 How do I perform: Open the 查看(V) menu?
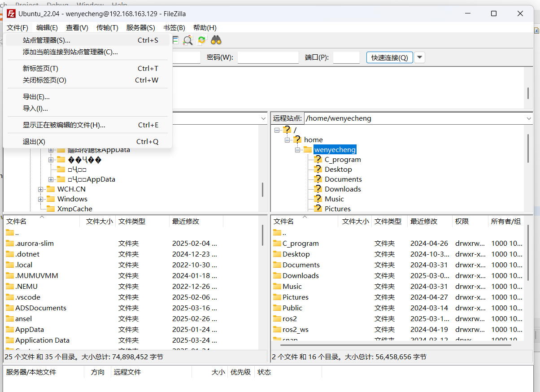click(77, 27)
